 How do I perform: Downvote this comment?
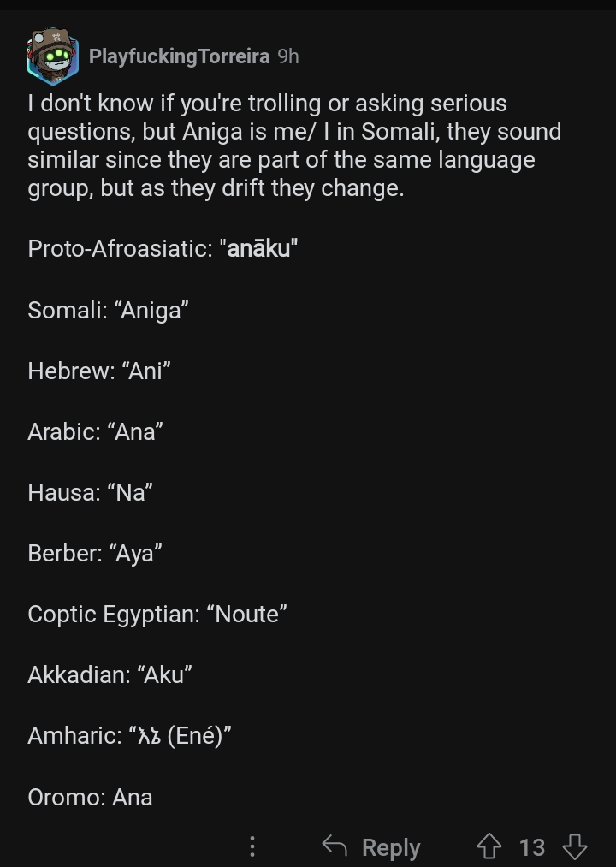[x=575, y=846]
